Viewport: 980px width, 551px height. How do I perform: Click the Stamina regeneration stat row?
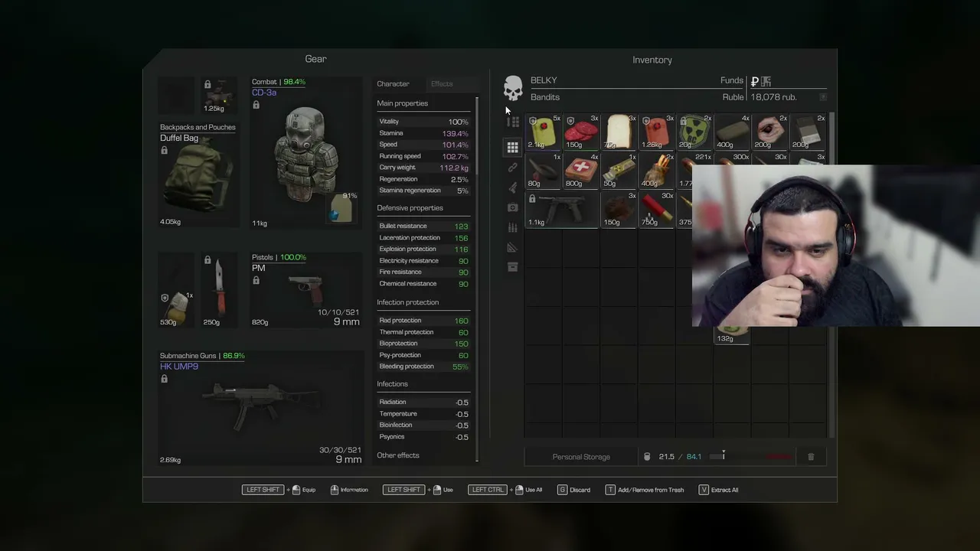[x=423, y=191]
